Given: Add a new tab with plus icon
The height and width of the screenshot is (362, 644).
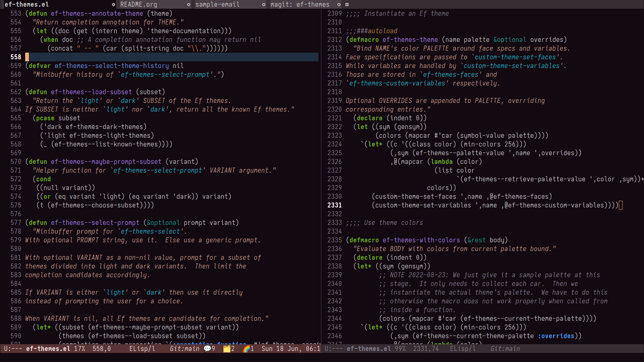Looking at the screenshot, I should [x=347, y=4].
